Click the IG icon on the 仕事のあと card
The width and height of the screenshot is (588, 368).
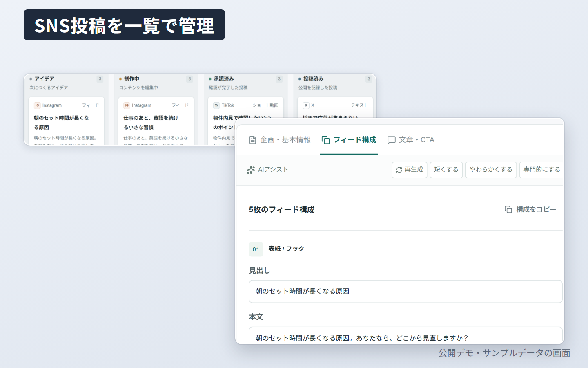[127, 105]
